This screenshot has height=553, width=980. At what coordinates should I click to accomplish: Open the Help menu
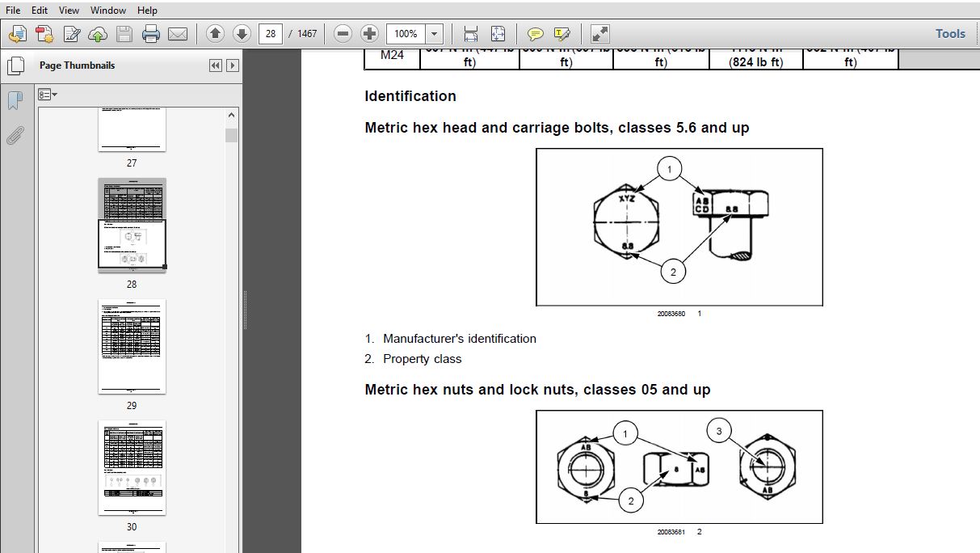(x=147, y=11)
